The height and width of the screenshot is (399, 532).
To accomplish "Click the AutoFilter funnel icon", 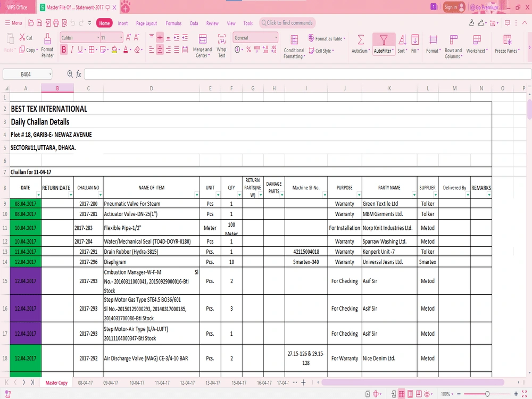I will tap(384, 40).
